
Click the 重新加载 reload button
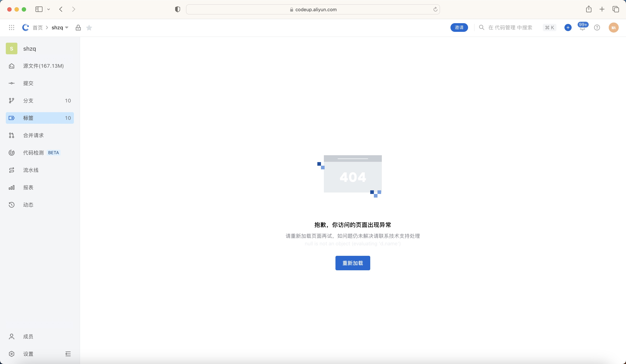point(353,263)
